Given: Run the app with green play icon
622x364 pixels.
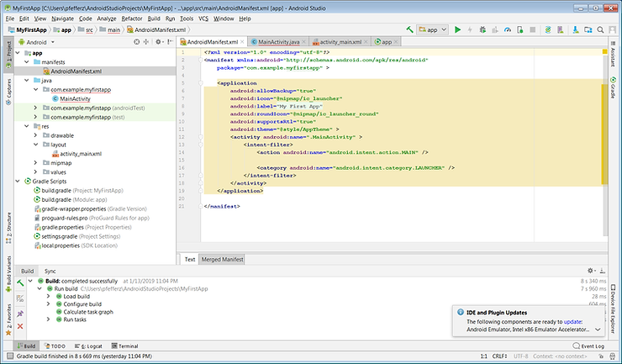Looking at the screenshot, I should [x=457, y=29].
